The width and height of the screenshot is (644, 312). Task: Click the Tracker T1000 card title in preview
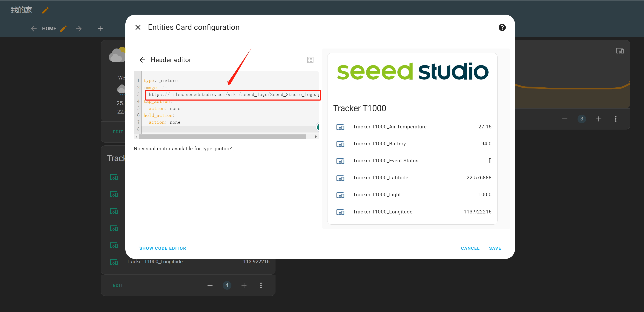click(360, 108)
